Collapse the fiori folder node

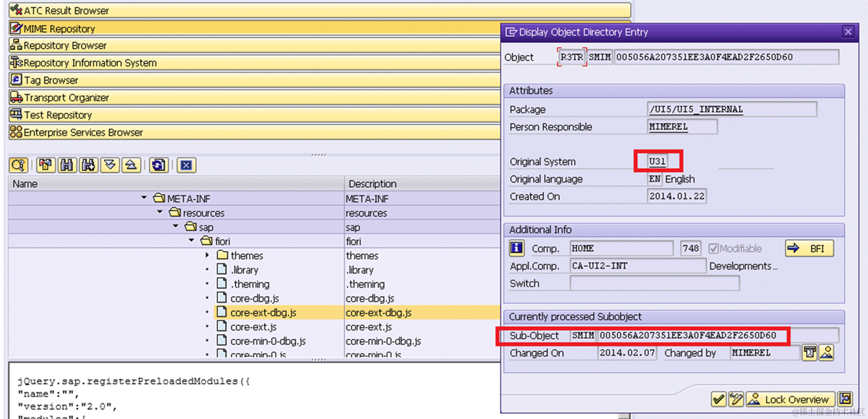(x=192, y=240)
